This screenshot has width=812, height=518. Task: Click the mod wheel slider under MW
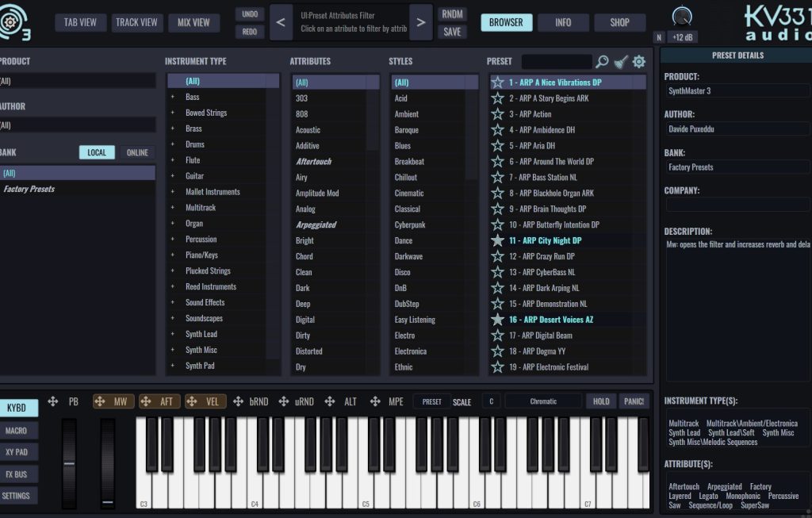[x=108, y=463]
